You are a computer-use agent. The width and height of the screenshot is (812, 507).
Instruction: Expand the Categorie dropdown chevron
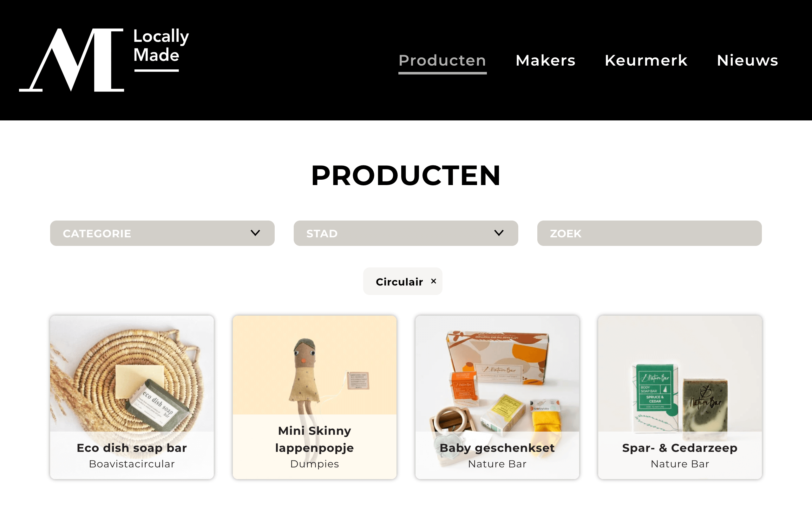point(255,233)
